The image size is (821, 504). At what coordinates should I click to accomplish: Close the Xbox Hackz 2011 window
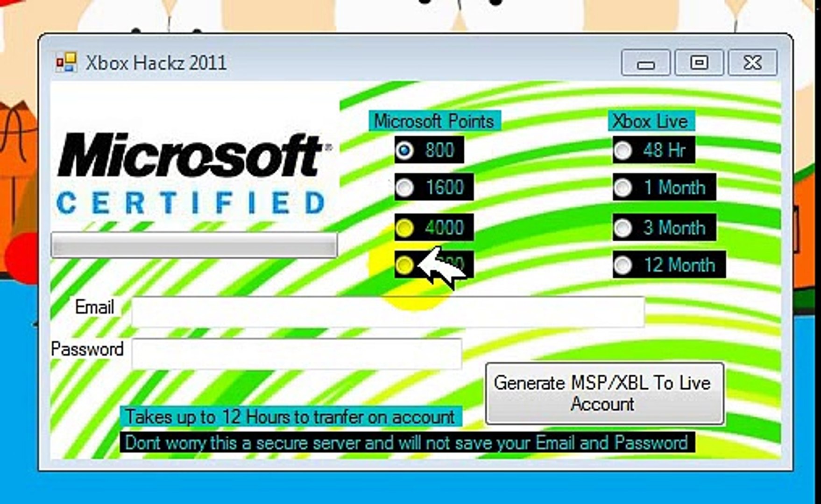(753, 63)
